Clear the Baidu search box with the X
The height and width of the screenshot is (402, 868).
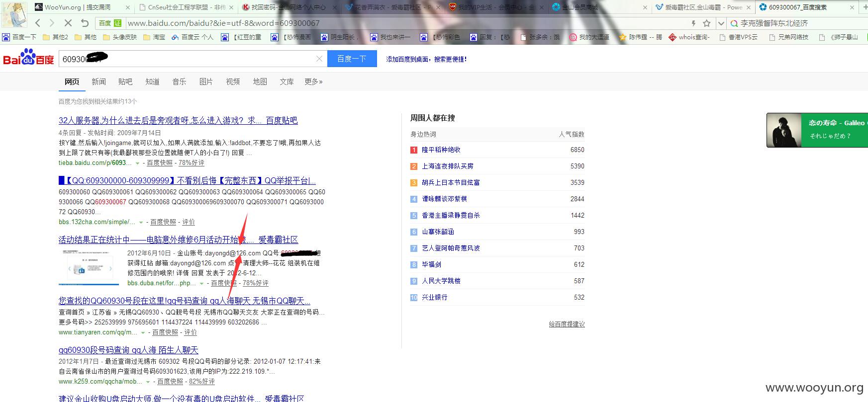click(x=319, y=59)
